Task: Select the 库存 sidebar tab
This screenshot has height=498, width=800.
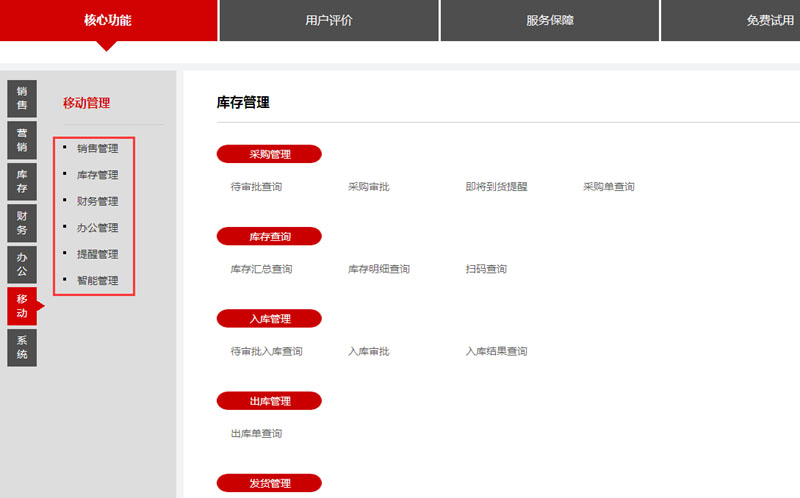Action: coord(22,182)
